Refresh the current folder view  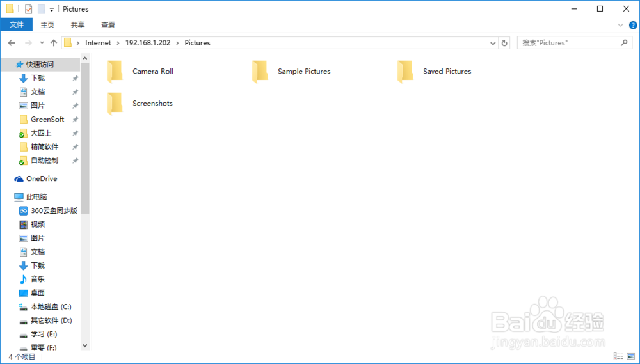point(504,43)
